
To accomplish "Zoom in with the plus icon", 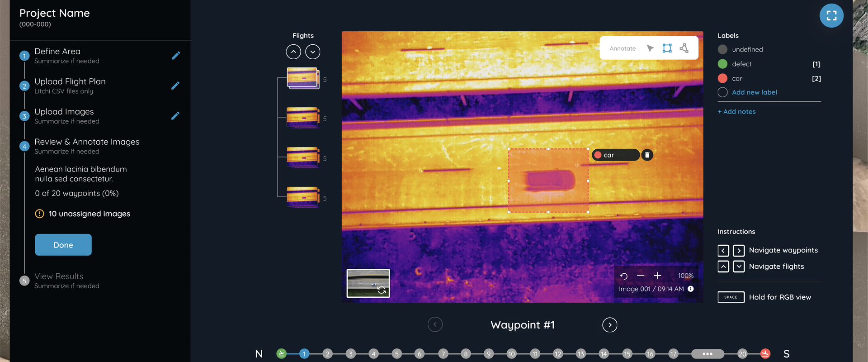I will pos(657,276).
